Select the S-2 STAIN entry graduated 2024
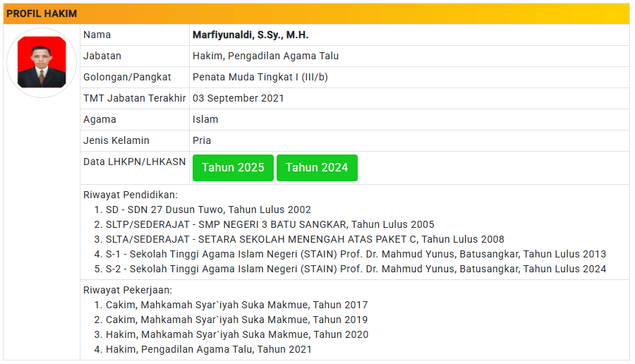 356,269
